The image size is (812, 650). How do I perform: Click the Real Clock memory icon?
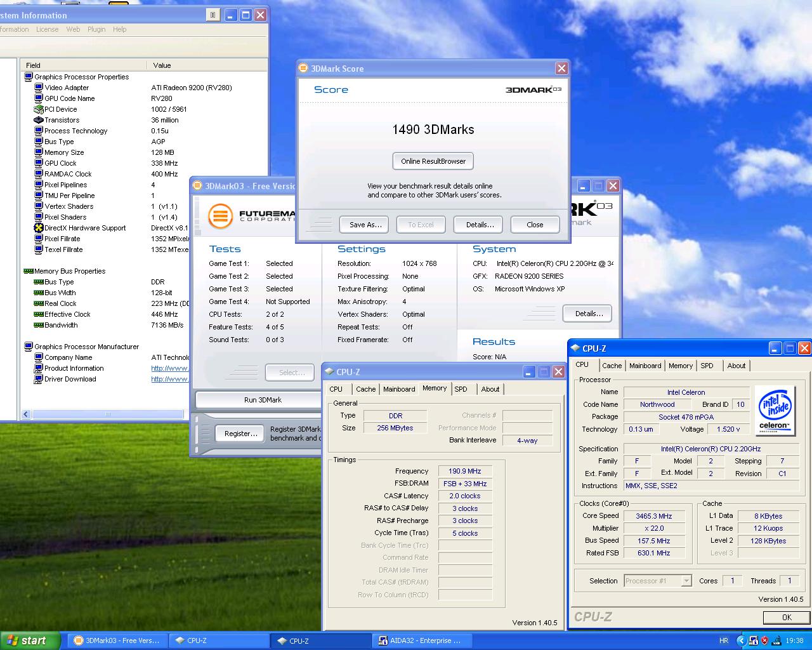tap(39, 303)
